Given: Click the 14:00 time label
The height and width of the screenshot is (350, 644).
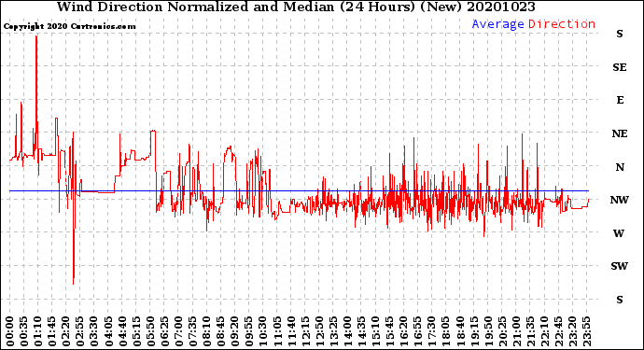Looking at the screenshot, I should 347,331.
